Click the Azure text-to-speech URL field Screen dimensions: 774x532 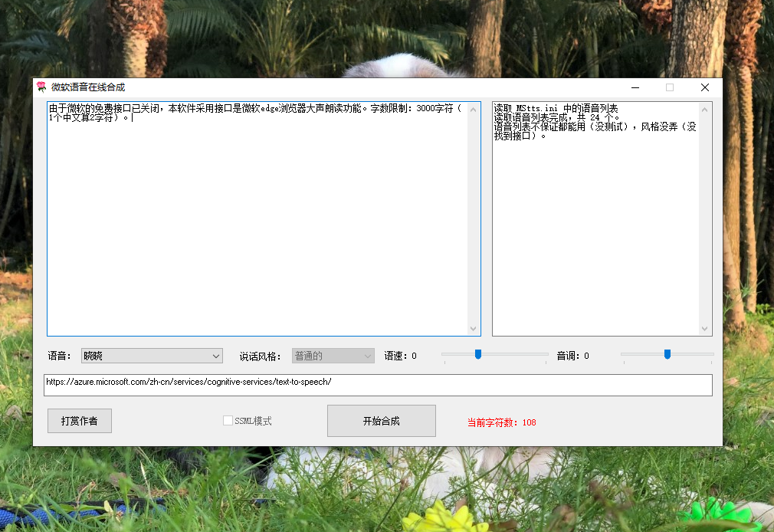click(x=378, y=385)
